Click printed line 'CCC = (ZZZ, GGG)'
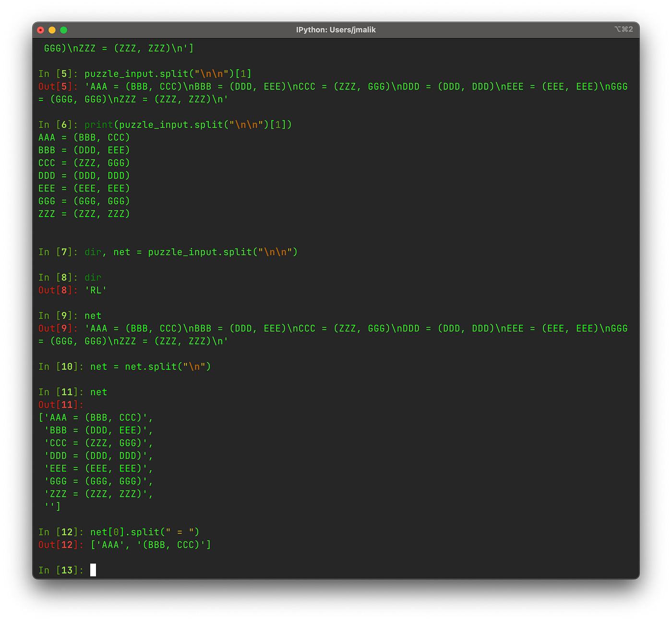Viewport: 672px width, 622px height. pyautogui.click(x=84, y=163)
